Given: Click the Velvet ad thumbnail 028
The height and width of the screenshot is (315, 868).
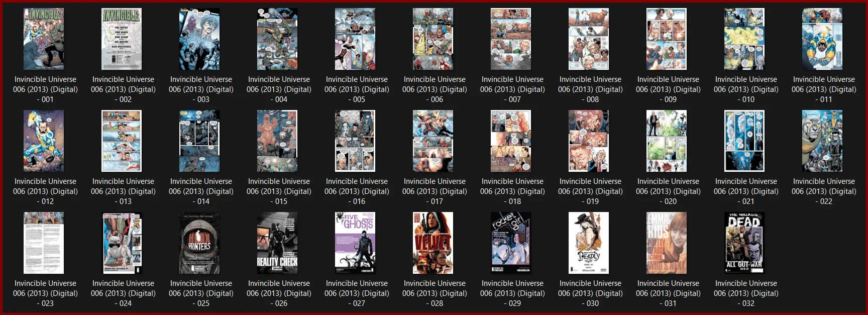Looking at the screenshot, I should pos(433,243).
